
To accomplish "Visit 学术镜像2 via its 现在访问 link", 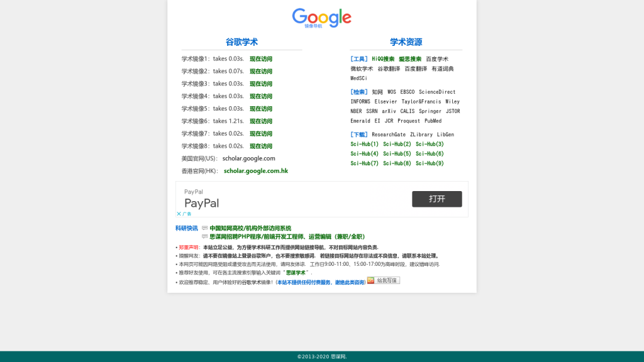I will (261, 72).
